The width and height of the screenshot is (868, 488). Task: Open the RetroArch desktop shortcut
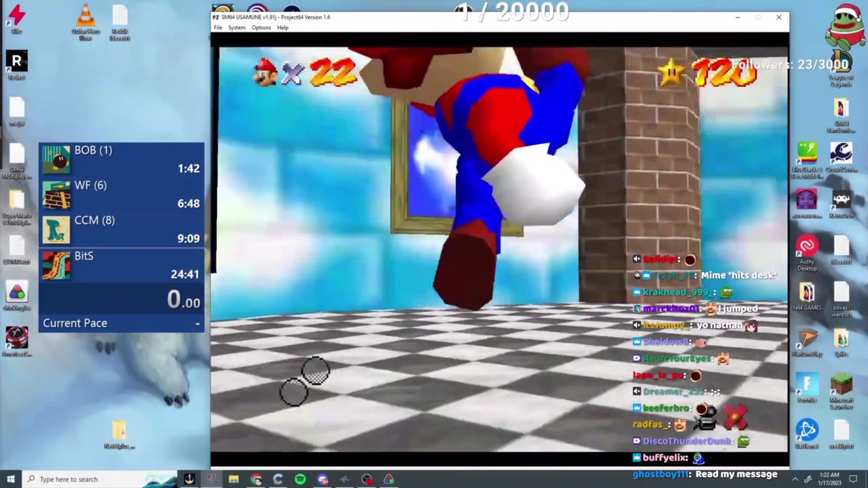click(842, 205)
